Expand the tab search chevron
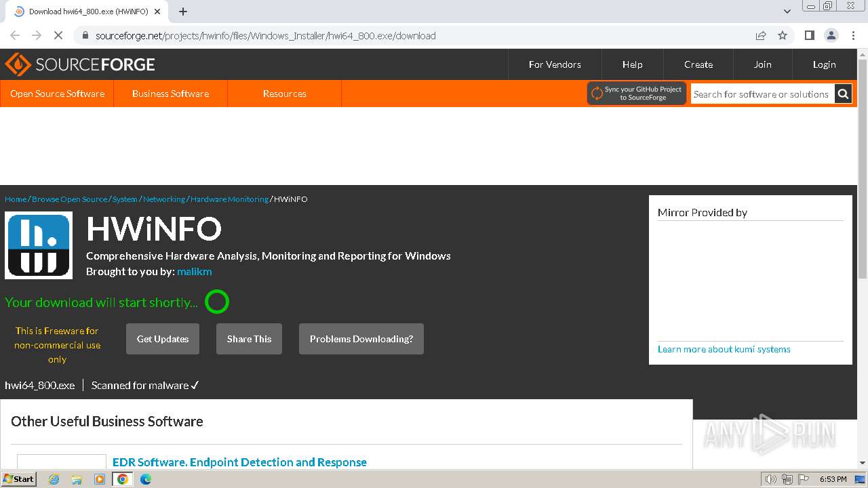868x488 pixels. 787,12
